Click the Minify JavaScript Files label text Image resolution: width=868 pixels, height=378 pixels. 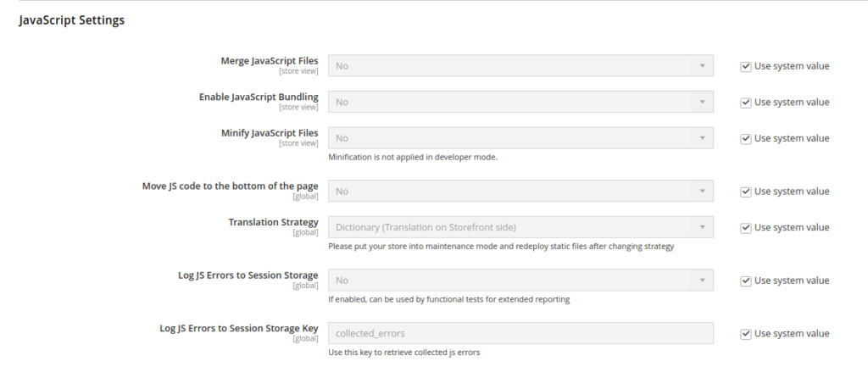click(x=269, y=133)
